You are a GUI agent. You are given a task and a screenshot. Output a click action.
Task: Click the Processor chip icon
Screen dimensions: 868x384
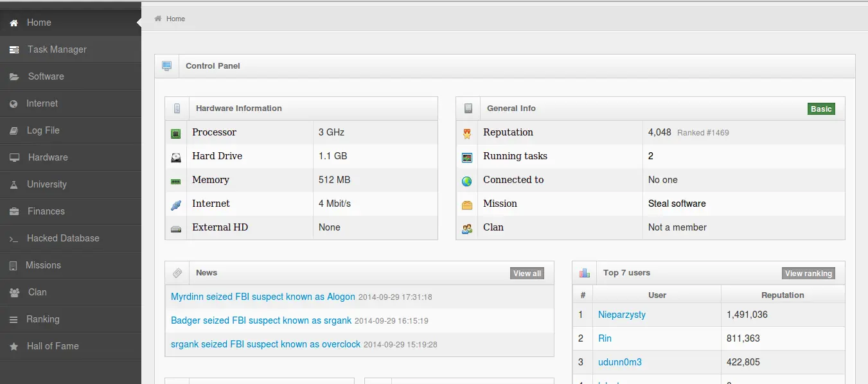pos(175,134)
